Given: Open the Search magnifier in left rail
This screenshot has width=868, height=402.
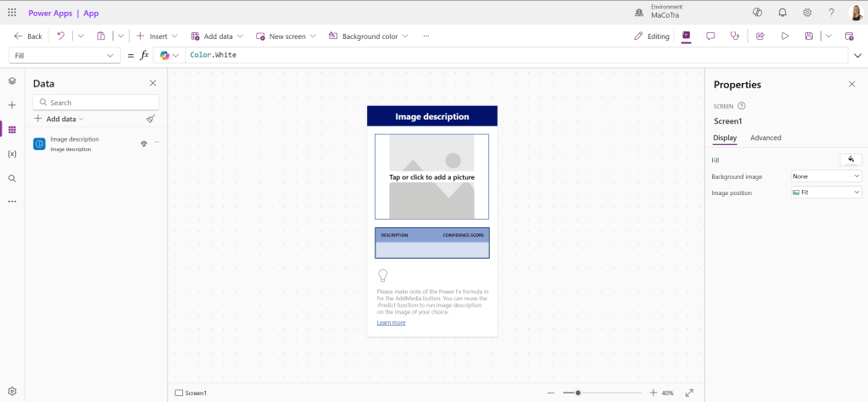Looking at the screenshot, I should click(12, 178).
